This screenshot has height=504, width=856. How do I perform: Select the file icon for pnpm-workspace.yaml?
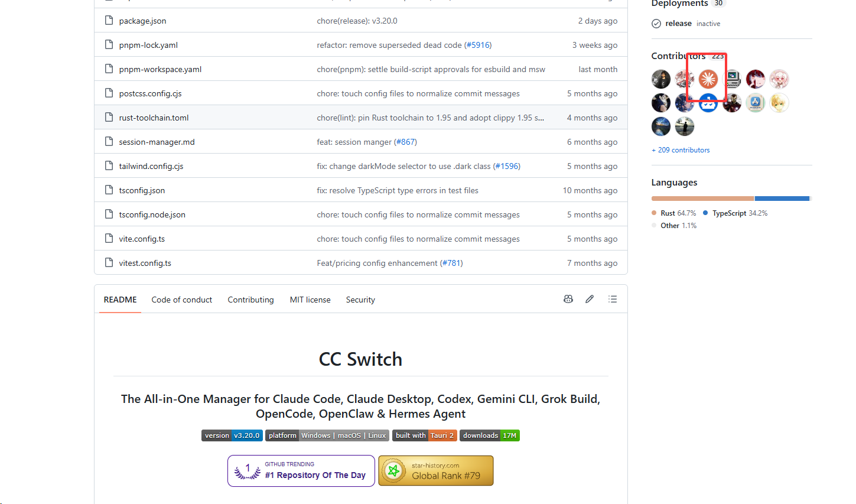coord(109,69)
